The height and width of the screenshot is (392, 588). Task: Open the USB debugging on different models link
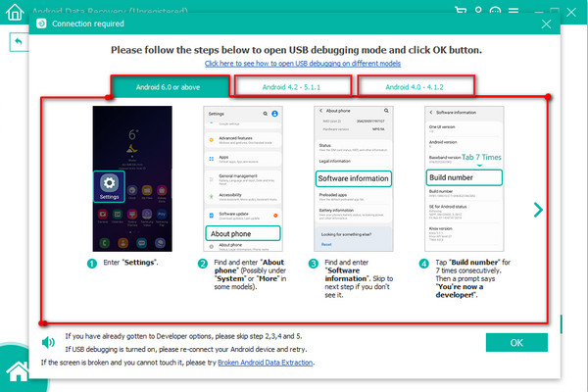(x=303, y=64)
